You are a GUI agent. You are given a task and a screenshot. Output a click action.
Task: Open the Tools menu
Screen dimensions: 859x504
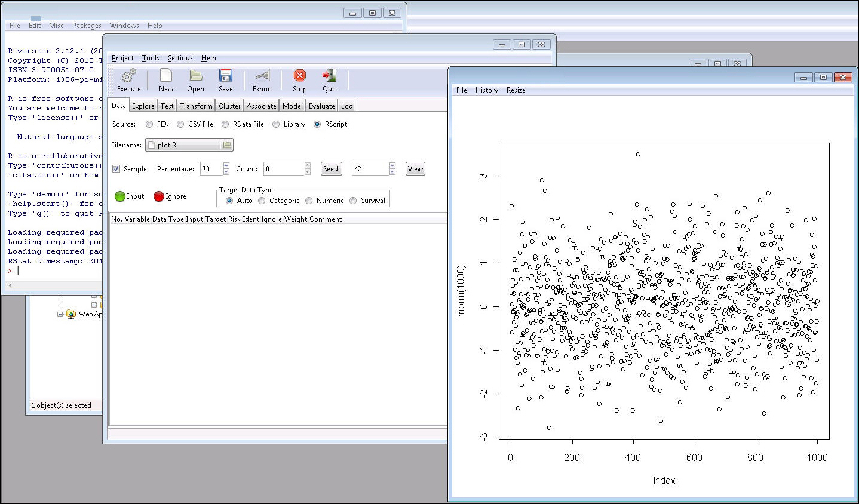(151, 58)
